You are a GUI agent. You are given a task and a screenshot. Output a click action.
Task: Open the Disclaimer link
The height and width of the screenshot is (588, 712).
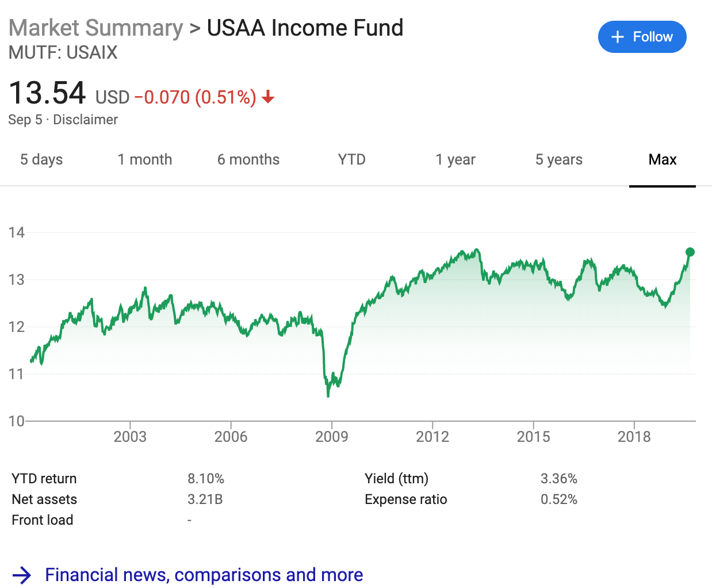pyautogui.click(x=85, y=120)
